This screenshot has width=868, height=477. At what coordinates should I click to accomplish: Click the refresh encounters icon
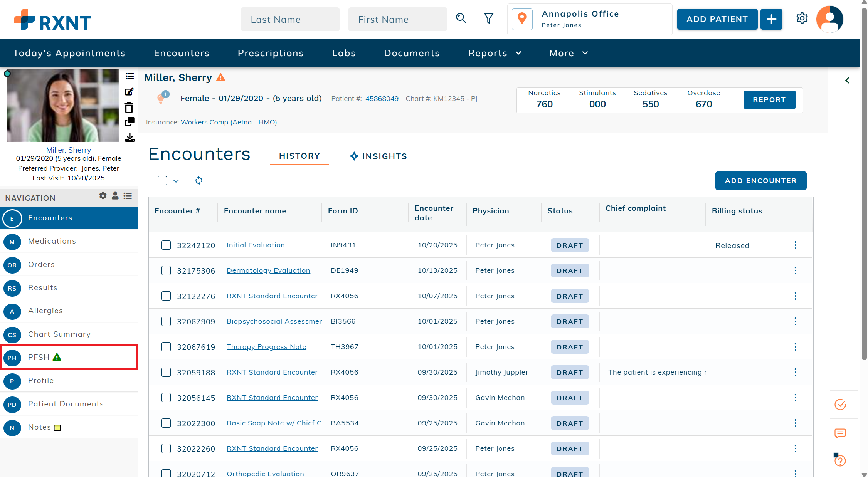(198, 180)
